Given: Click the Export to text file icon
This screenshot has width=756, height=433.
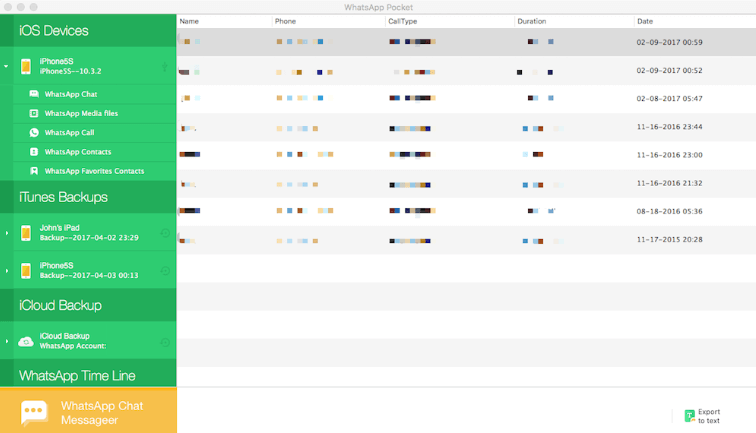Looking at the screenshot, I should coord(689,416).
